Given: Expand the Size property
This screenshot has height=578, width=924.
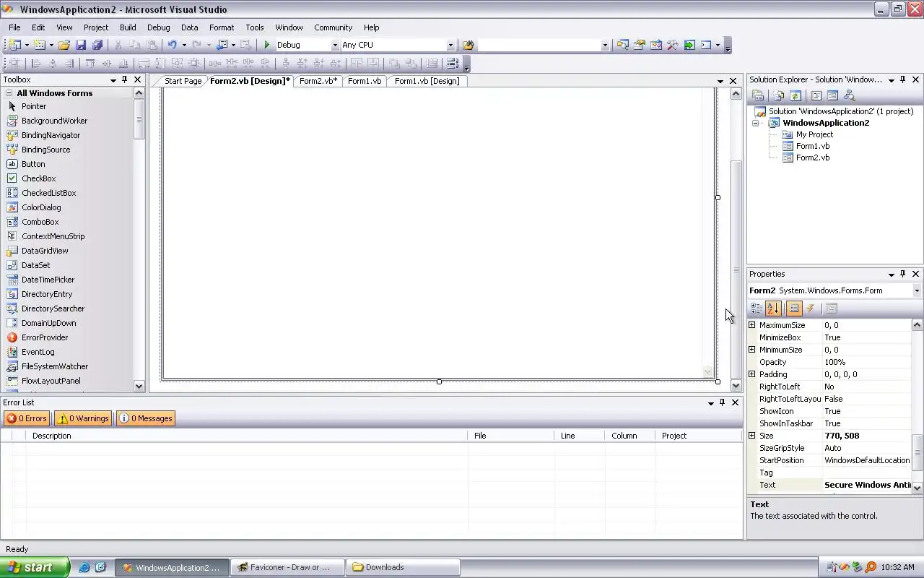Looking at the screenshot, I should pyautogui.click(x=751, y=436).
